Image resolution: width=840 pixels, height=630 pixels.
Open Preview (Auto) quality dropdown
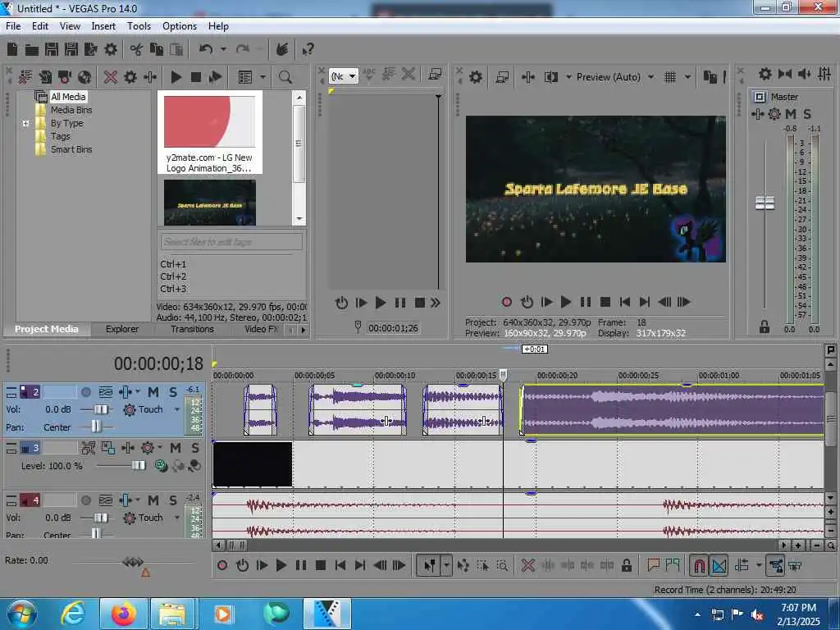651,77
